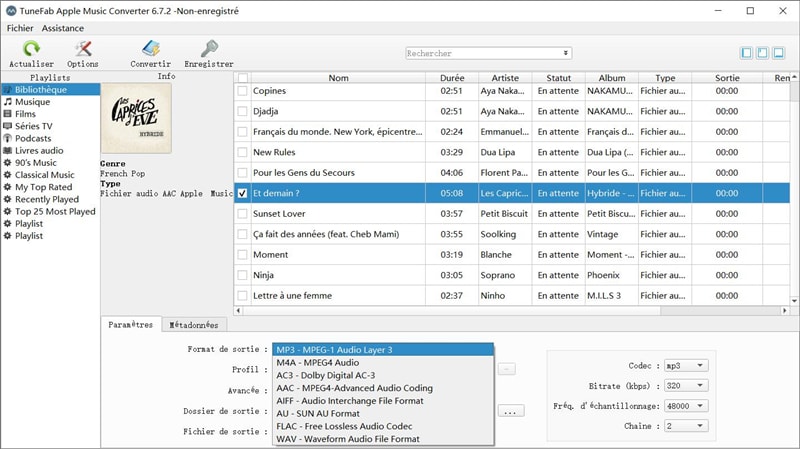Viewport: 800px width, 449px height.
Task: Click Bibliothèque icon in playlists
Action: pyautogui.click(x=8, y=89)
